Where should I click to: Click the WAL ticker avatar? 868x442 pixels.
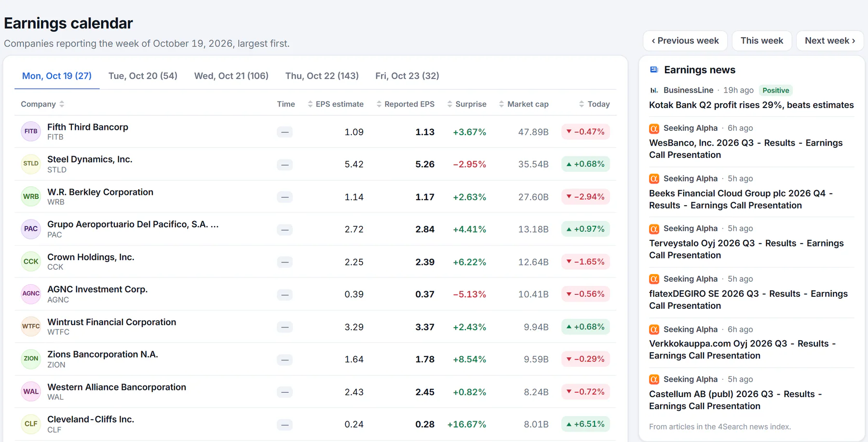pyautogui.click(x=31, y=391)
